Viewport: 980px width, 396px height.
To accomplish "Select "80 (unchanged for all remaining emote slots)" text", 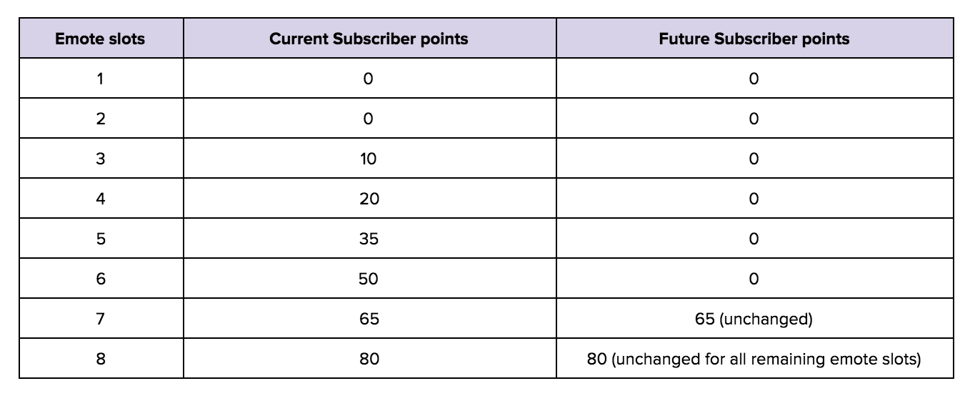I will click(x=754, y=359).
